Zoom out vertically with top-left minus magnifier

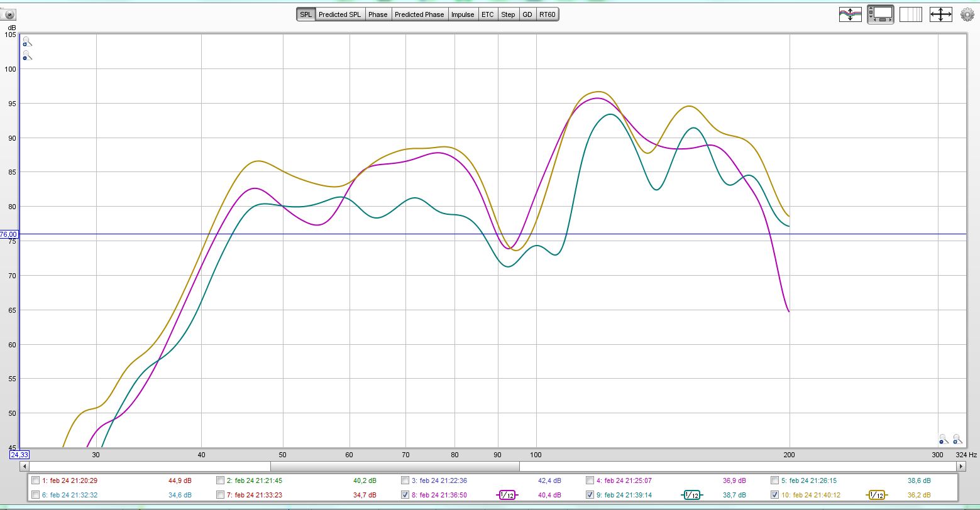click(26, 57)
